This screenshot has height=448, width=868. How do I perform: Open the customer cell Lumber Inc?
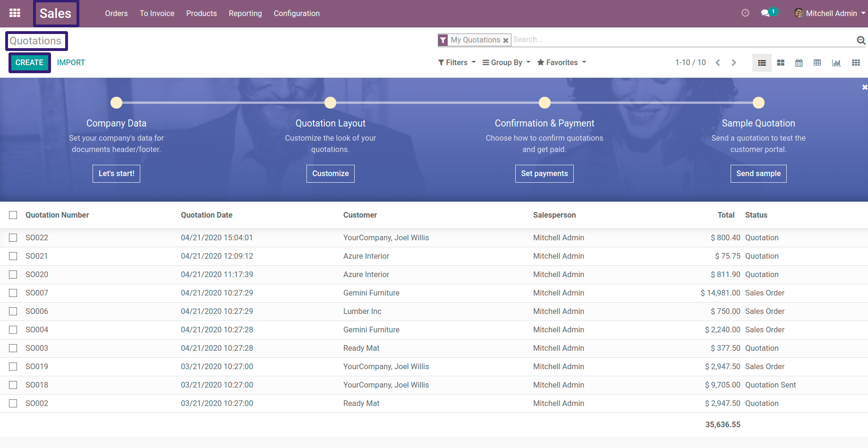click(x=362, y=312)
